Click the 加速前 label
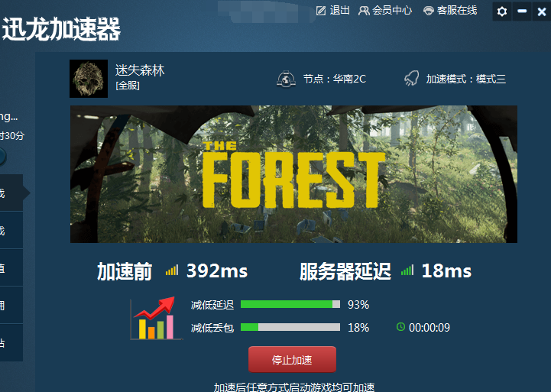 coord(125,271)
